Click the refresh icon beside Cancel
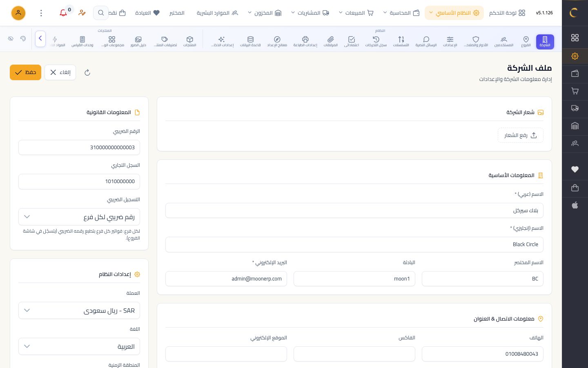 click(x=87, y=72)
